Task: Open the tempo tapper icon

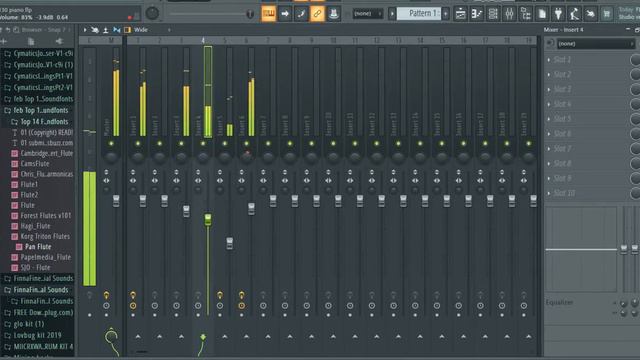Action: (x=574, y=14)
